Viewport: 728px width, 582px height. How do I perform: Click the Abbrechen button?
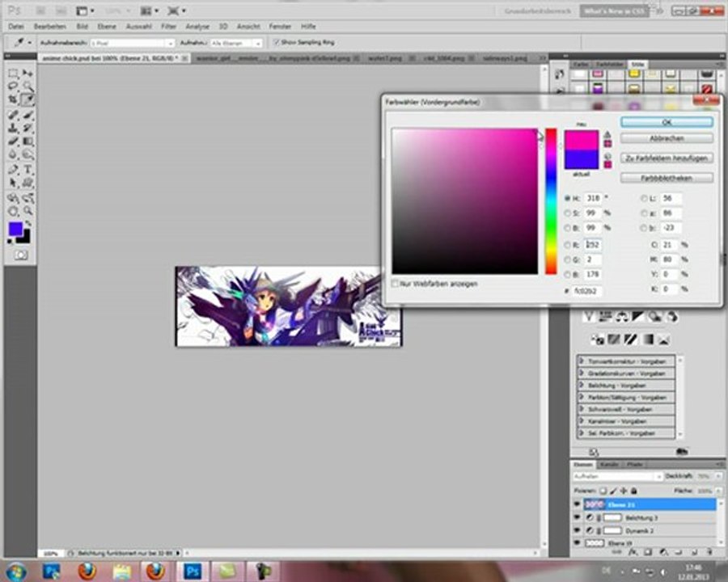click(667, 138)
